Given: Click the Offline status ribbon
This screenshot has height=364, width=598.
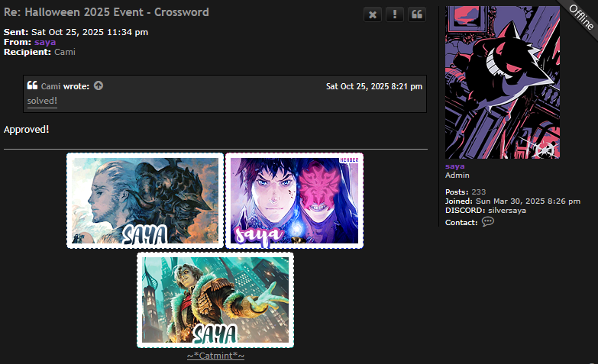Looking at the screenshot, I should tap(580, 17).
